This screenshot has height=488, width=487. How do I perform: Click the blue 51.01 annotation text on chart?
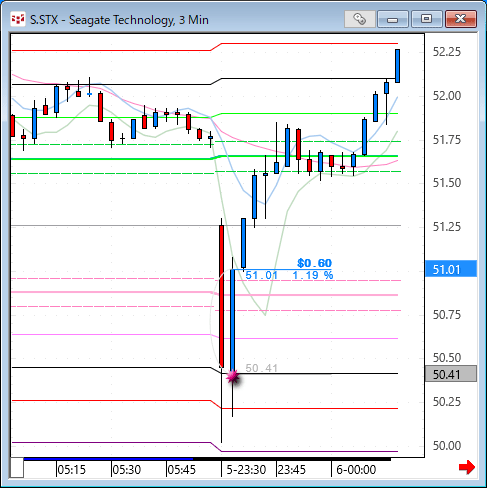pyautogui.click(x=262, y=275)
